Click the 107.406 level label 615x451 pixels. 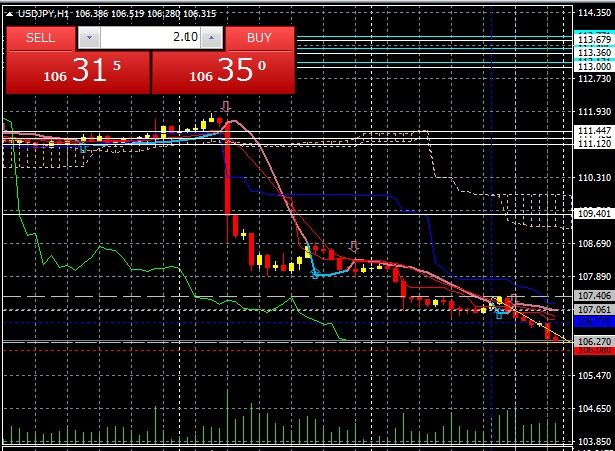(595, 295)
